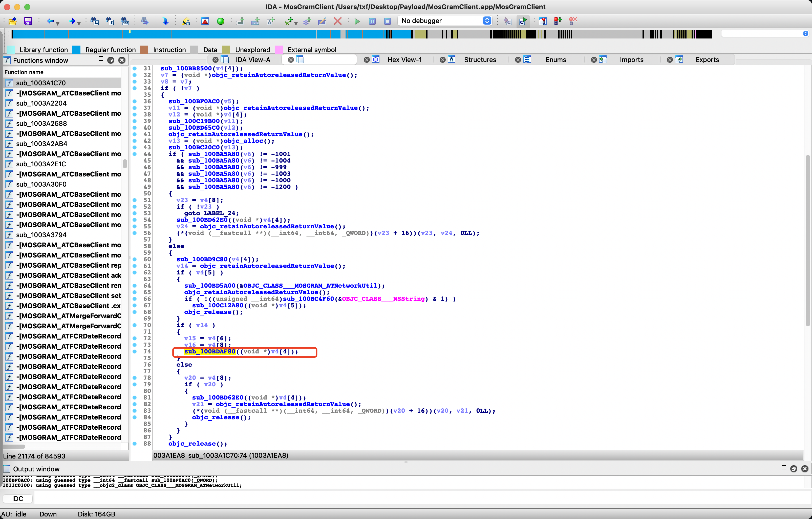Viewport: 812px width, 519px height.
Task: Click the convert to code icon
Action: [x=240, y=21]
